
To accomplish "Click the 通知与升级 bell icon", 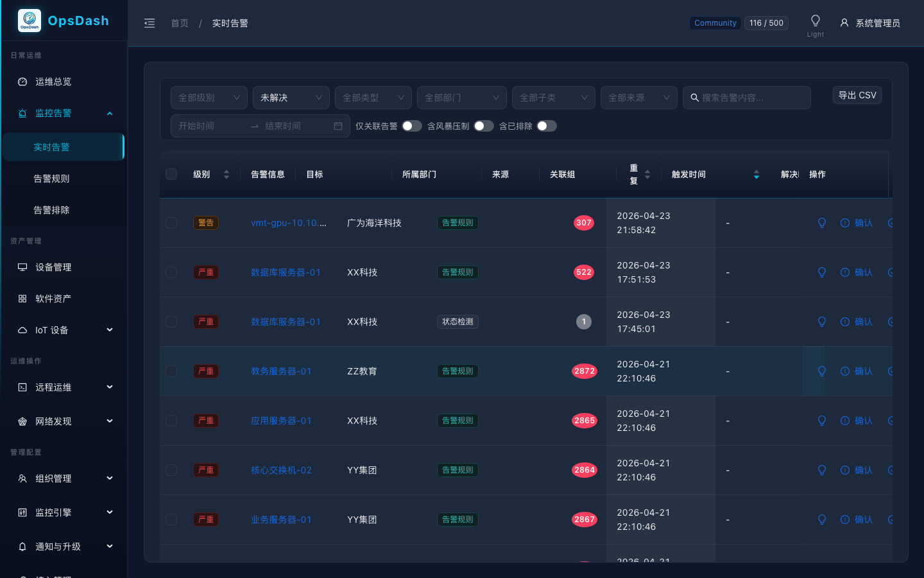I will [x=22, y=547].
